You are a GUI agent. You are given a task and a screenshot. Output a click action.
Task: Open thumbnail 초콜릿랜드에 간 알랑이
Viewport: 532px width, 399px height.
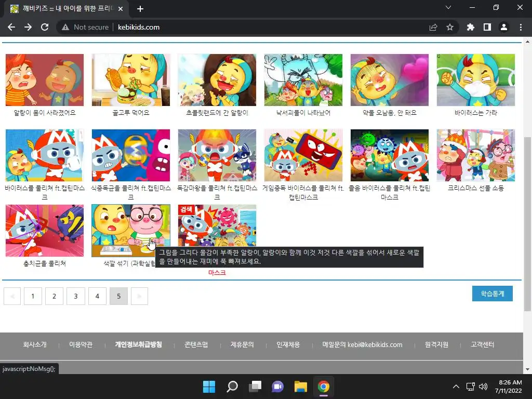217,79
